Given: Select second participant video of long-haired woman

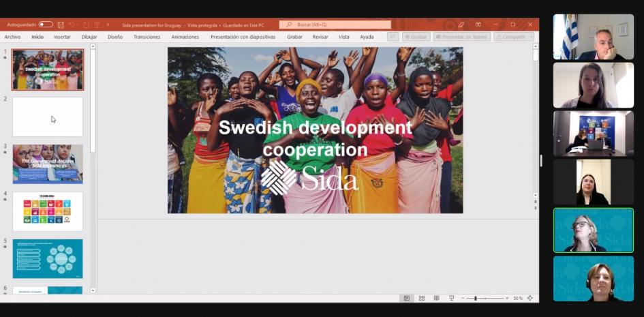Looking at the screenshot, I should 594,85.
